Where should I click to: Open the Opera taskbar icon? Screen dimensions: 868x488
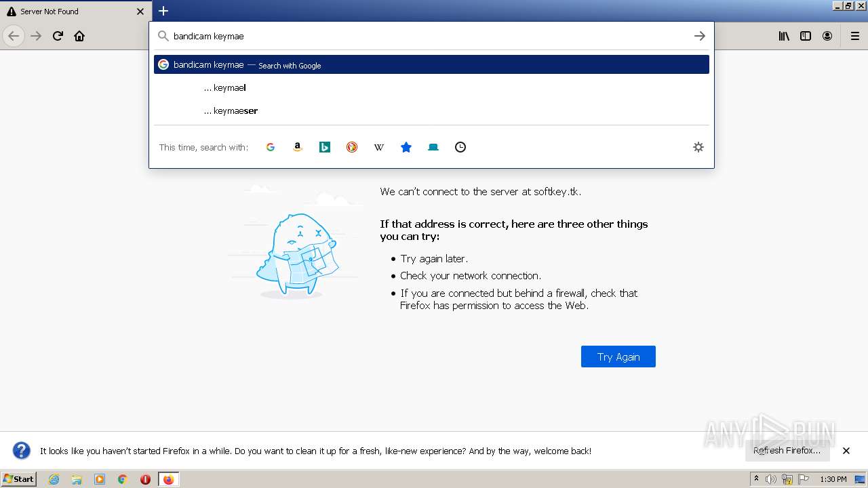[145, 479]
